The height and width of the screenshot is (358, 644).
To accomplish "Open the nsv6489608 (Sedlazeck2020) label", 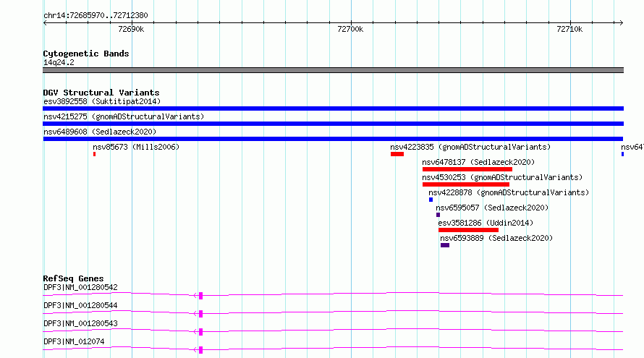I will [100, 132].
